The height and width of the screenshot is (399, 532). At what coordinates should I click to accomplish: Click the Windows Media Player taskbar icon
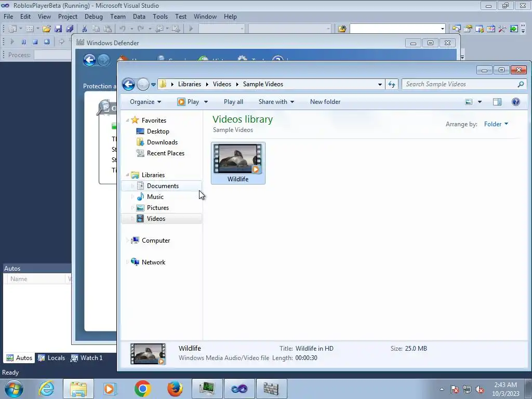[x=110, y=389]
